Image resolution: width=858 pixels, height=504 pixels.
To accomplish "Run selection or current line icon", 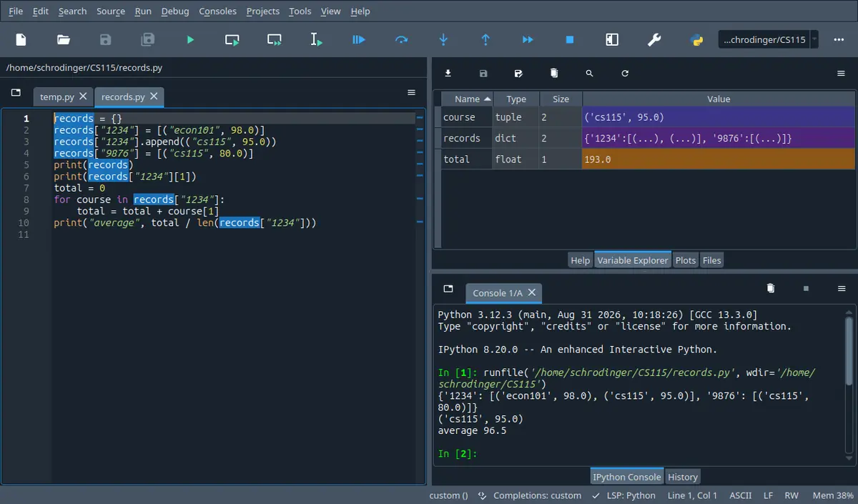I will (317, 40).
